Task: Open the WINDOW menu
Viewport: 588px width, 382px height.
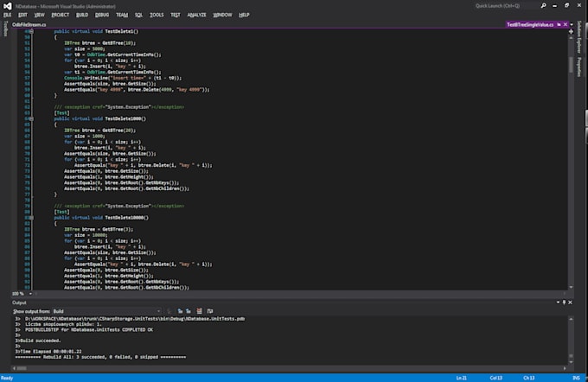Action: [x=223, y=15]
